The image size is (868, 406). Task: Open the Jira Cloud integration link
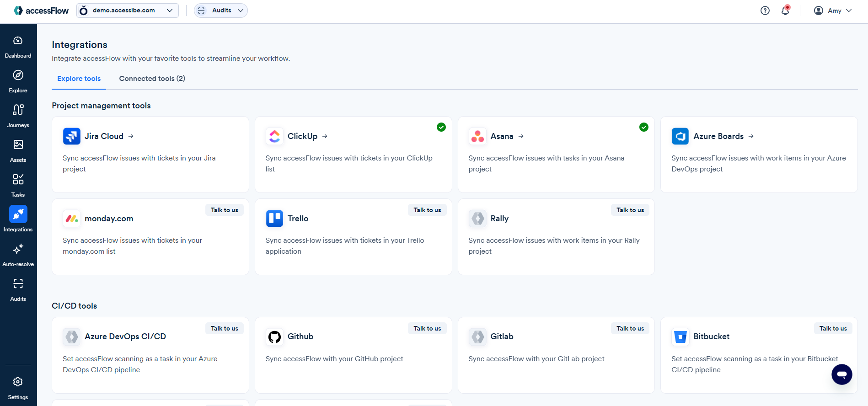click(109, 136)
